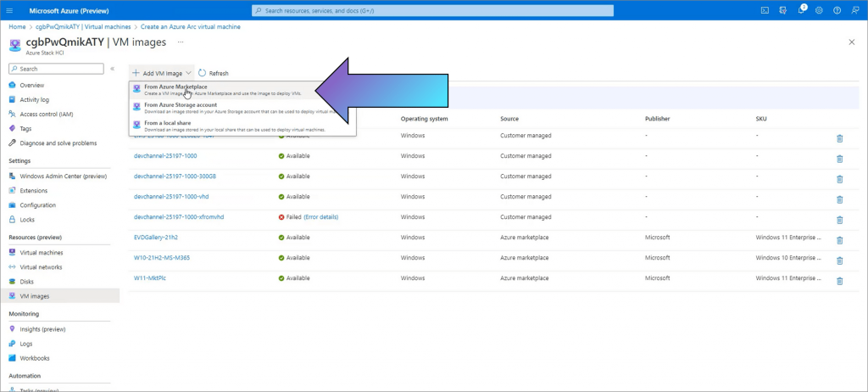Open the directories and subscriptions filter icon

click(x=782, y=10)
